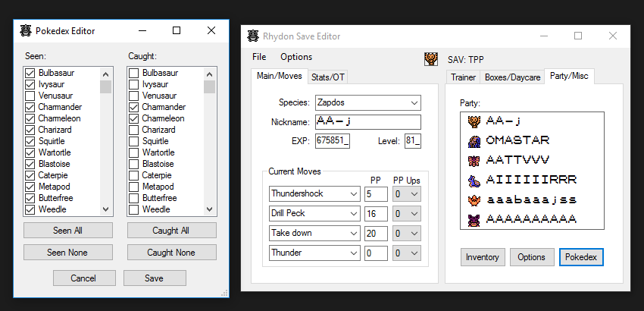The height and width of the screenshot is (311, 644).
Task: Maximize the Pokedex Editor window
Action: (177, 30)
